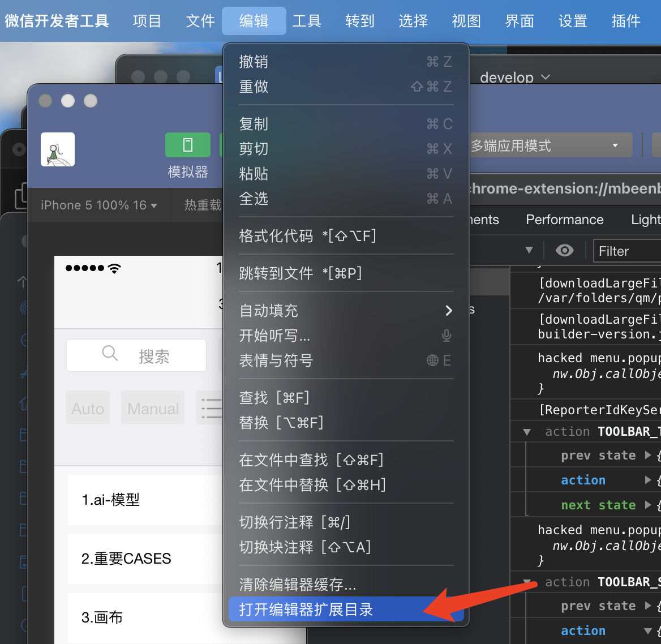
Task: Open the console context dropdown arrow
Action: click(529, 250)
